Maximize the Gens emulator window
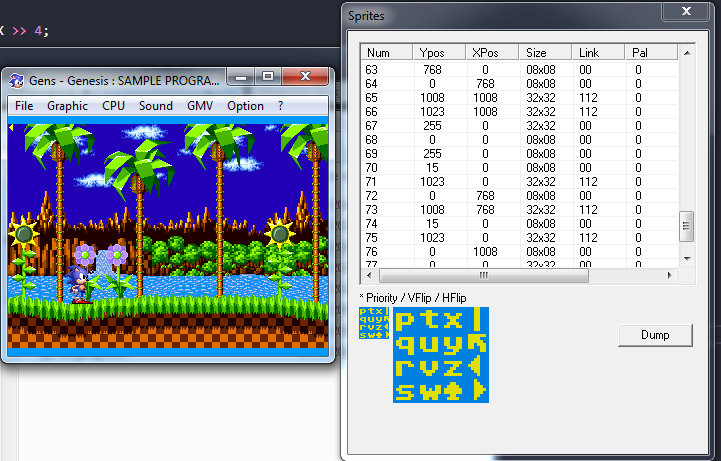The height and width of the screenshot is (461, 721). pyautogui.click(x=268, y=76)
